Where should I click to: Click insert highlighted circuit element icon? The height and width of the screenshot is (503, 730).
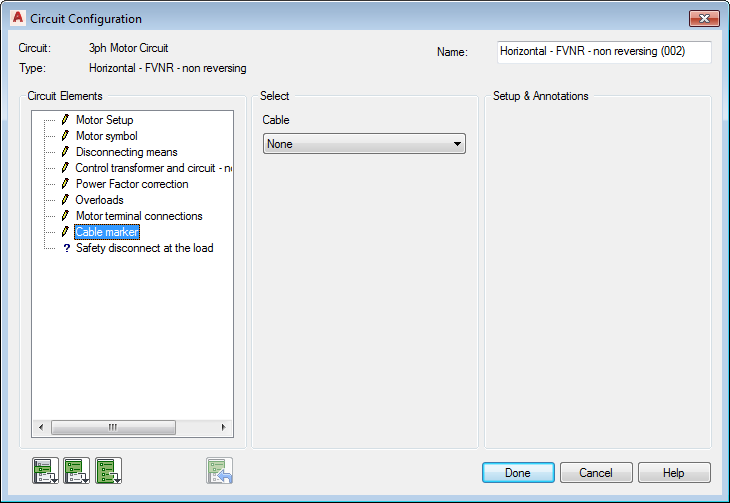45,471
